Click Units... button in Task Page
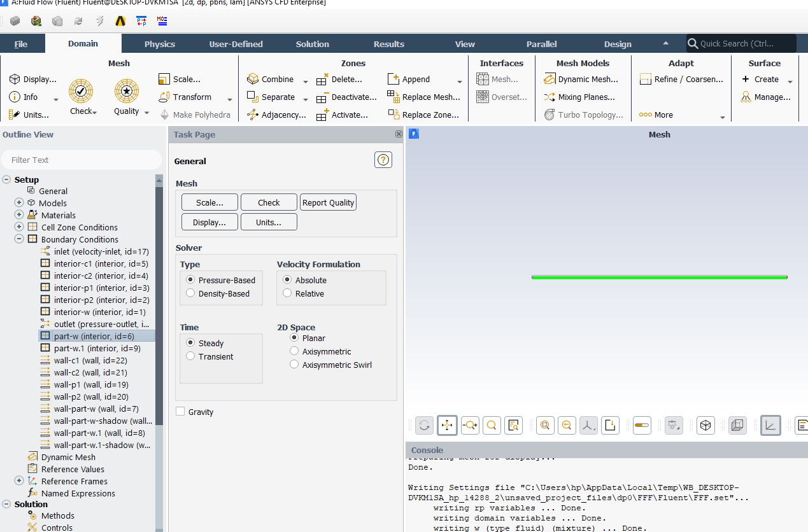 (269, 222)
